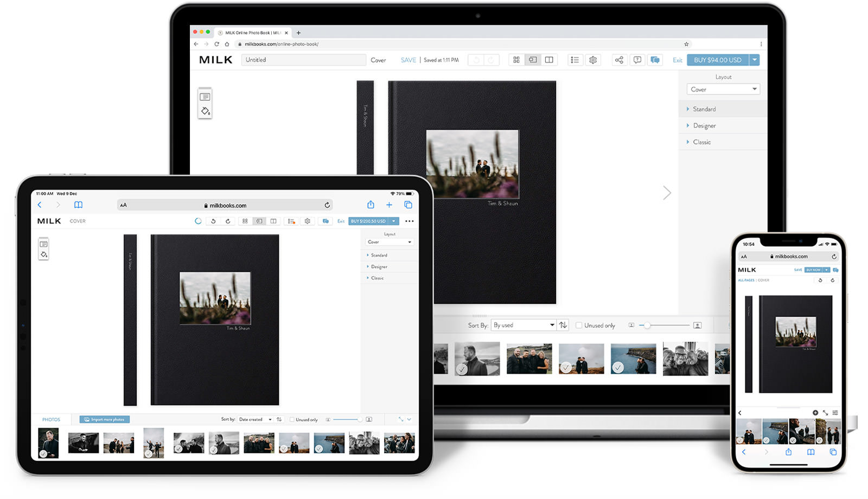868x499 pixels.
Task: Click the undo arrow on the iPad toolbar
Action: (213, 221)
